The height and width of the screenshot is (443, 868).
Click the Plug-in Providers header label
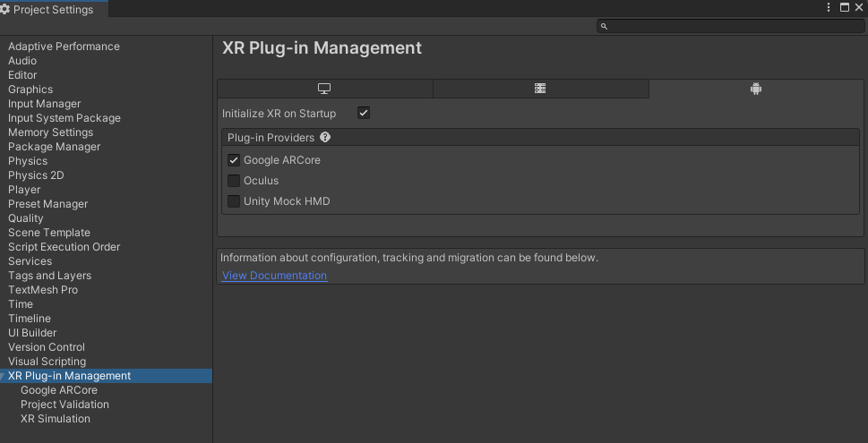pos(271,138)
